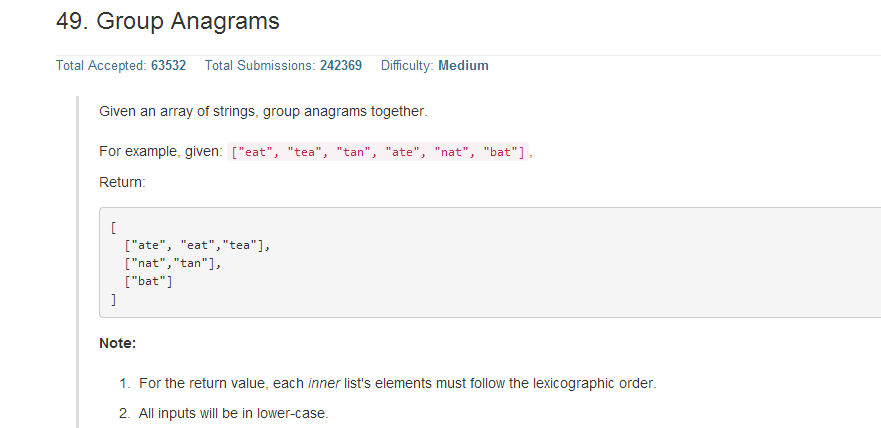
Task: Click 'For example, given:' text
Action: point(161,152)
